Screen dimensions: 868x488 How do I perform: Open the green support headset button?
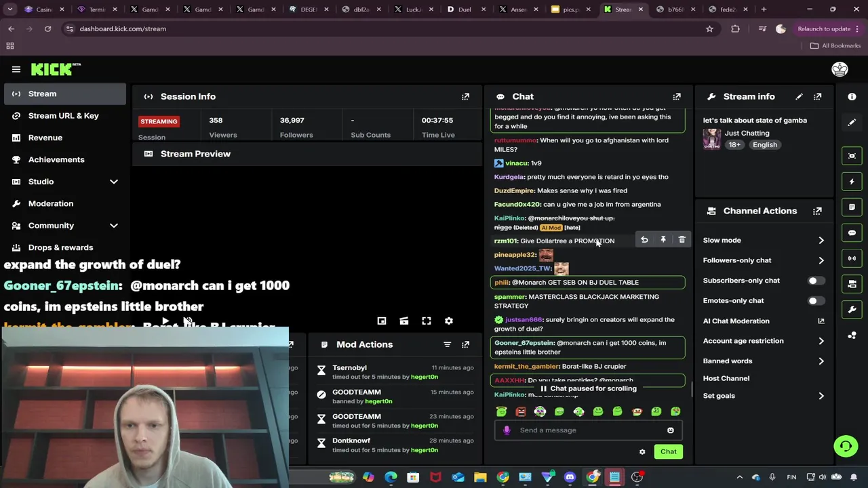[846, 446]
